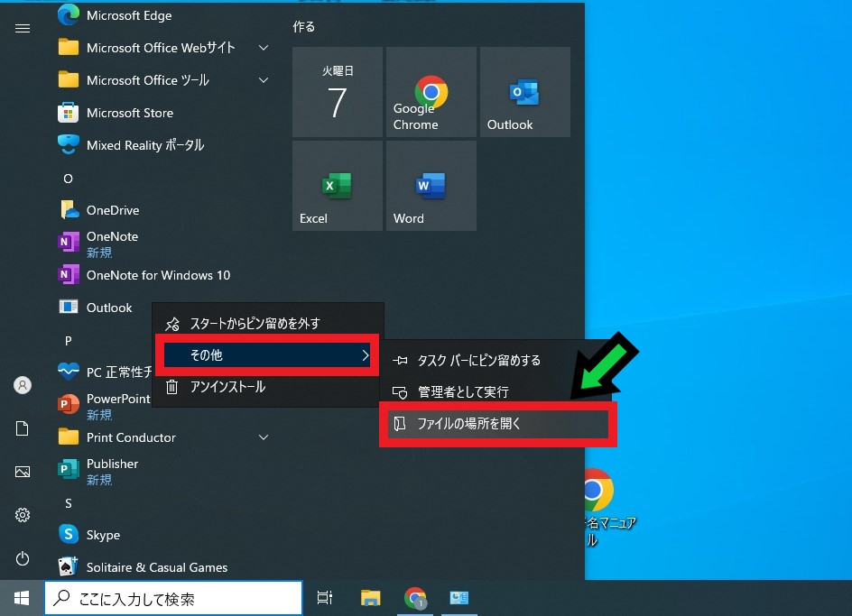This screenshot has height=616, width=852.
Task: Click the Pictures icon in Start sidebar
Action: (x=23, y=472)
